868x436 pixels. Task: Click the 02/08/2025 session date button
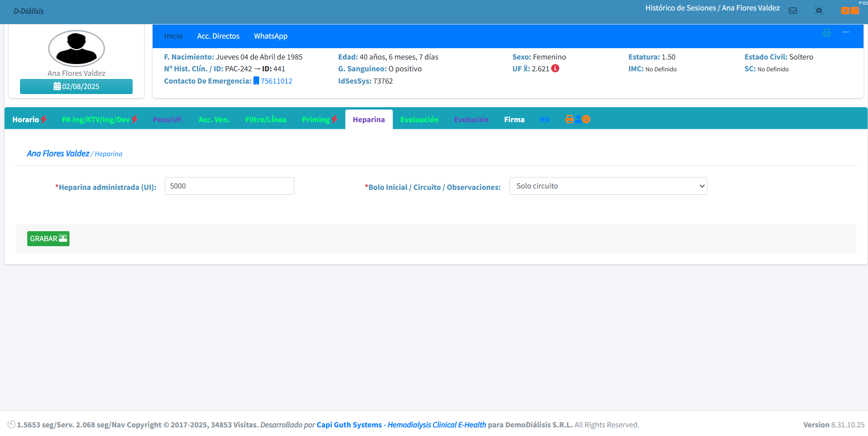pos(76,86)
